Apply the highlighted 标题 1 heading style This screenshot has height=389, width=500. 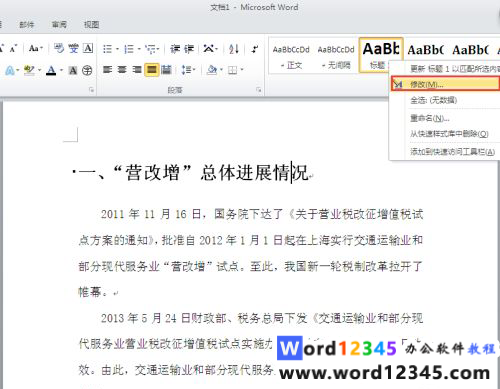[381, 55]
